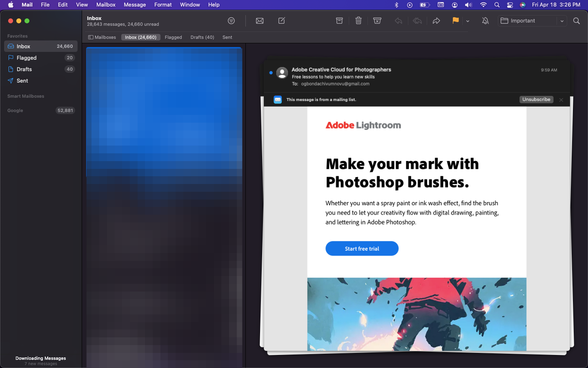588x368 pixels.
Task: Open Wi-Fi status in menu bar
Action: 483,5
